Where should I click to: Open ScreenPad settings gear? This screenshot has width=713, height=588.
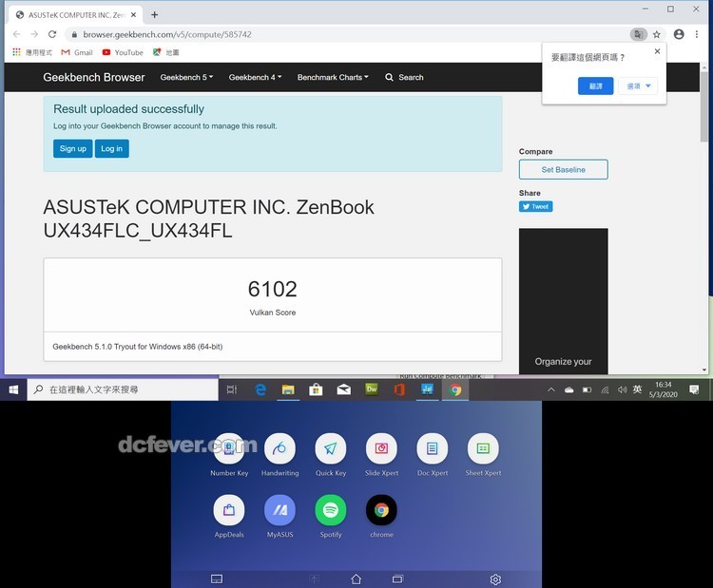495,579
